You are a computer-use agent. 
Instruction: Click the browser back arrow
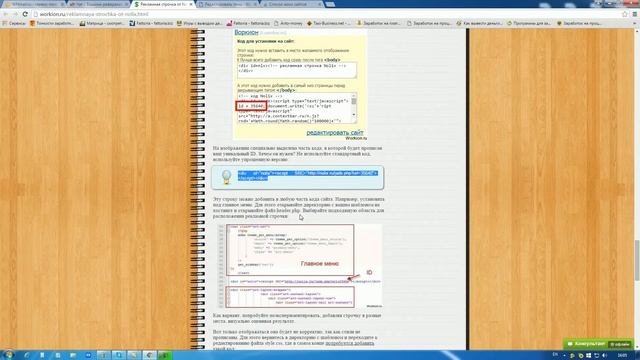[x=5, y=14]
